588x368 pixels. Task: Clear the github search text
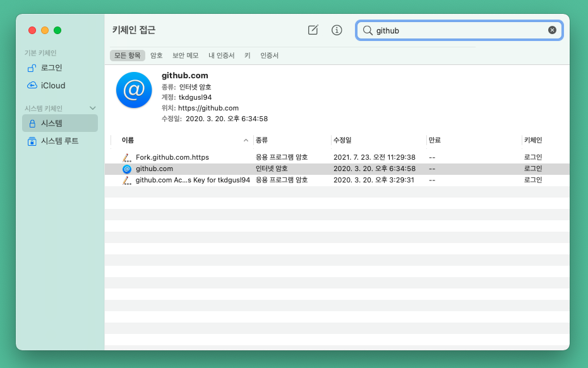(x=552, y=30)
